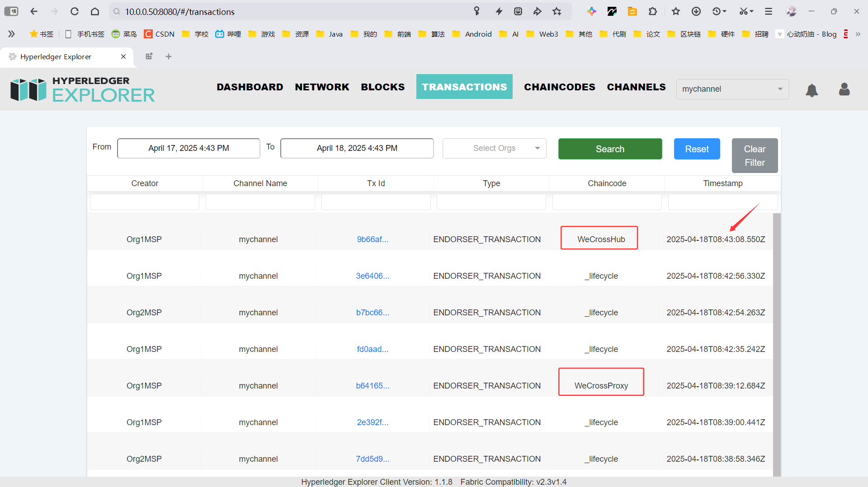This screenshot has width=868, height=487.
Task: Expand the history icon dropdown arrow
Action: [x=725, y=11]
